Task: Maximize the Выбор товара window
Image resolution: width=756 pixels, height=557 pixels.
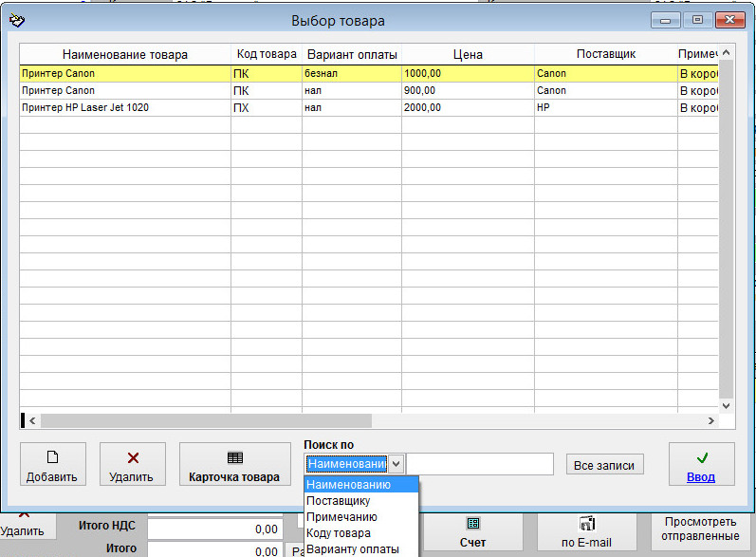Action: coord(697,20)
